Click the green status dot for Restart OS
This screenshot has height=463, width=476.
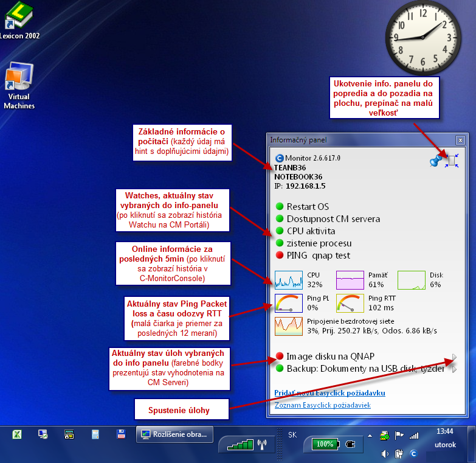(279, 207)
